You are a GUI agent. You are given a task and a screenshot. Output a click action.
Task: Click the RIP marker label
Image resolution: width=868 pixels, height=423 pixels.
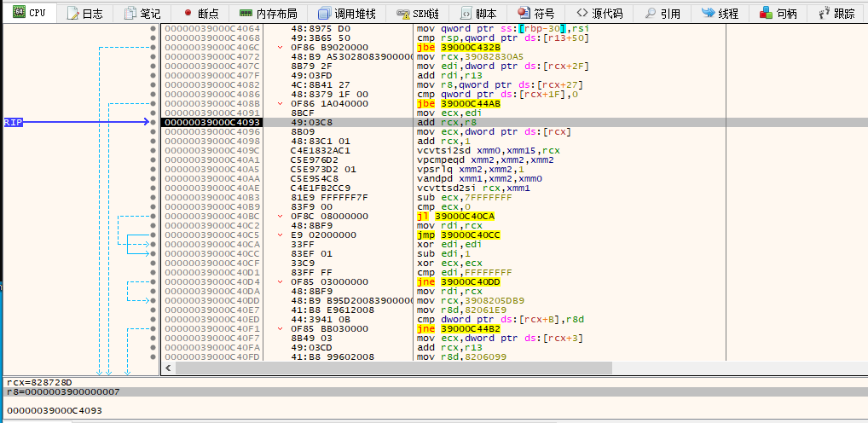tap(14, 122)
